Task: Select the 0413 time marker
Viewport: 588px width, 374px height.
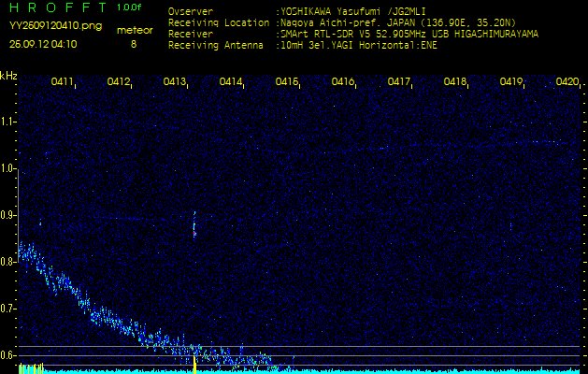Action: 175,82
